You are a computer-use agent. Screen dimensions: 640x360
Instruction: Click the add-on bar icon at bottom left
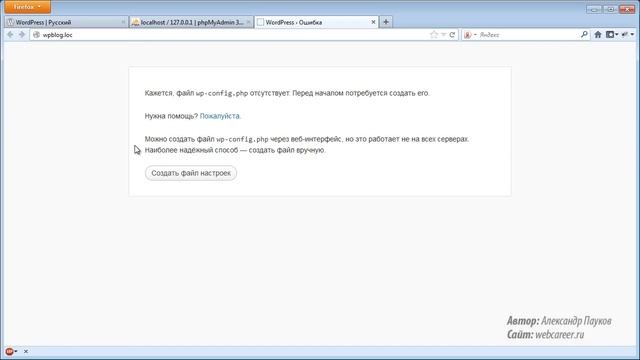tap(9, 351)
